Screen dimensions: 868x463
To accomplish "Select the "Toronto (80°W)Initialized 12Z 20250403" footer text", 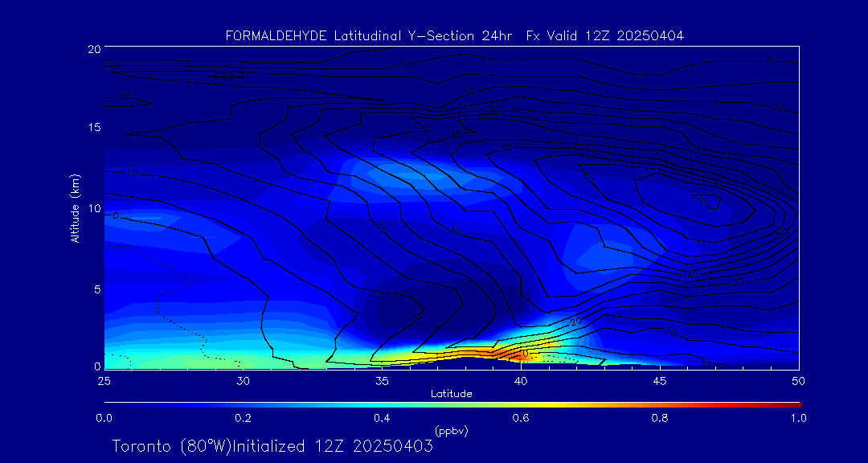I will click(x=272, y=446).
